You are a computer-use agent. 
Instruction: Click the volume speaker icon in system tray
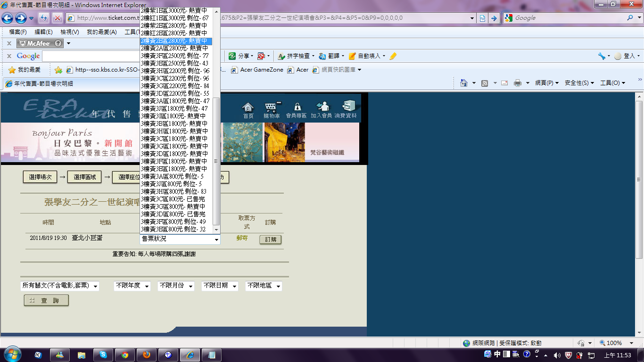point(557,355)
